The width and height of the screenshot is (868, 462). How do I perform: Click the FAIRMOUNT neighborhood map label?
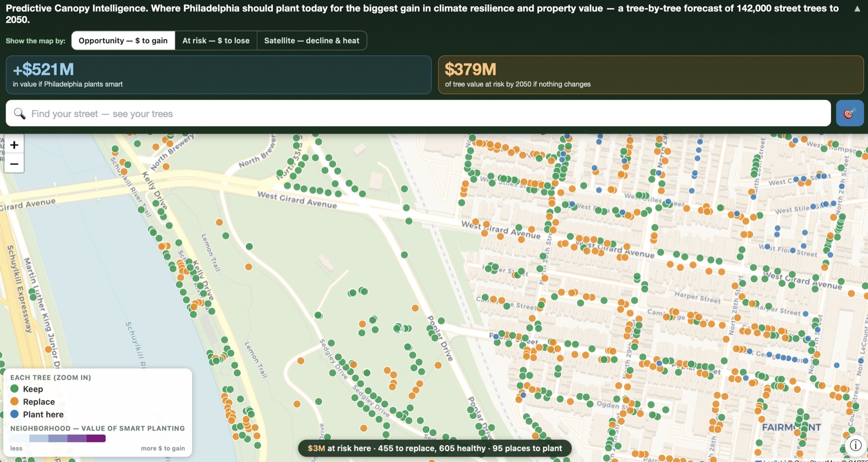(792, 427)
